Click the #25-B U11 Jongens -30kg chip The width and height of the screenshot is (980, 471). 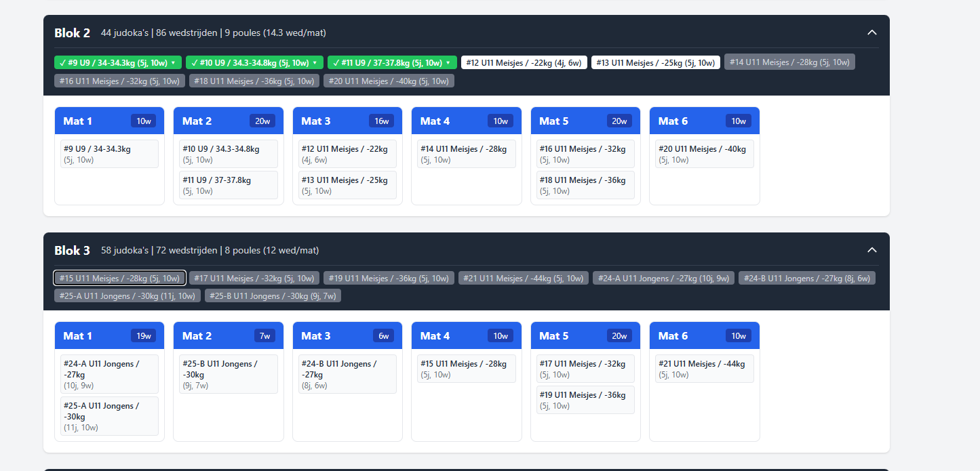pos(273,296)
